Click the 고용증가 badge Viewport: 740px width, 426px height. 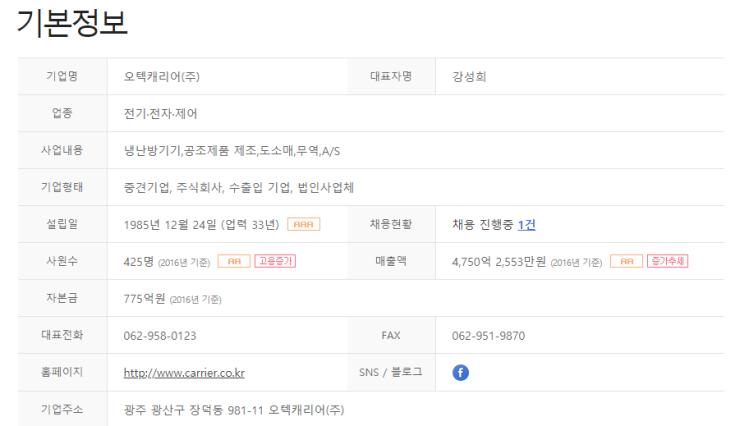point(275,261)
